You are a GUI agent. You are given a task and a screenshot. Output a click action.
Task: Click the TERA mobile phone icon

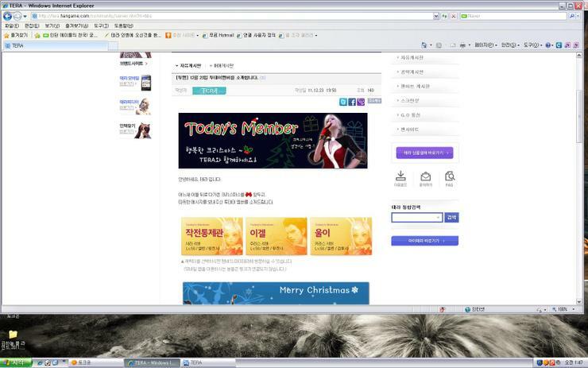[x=145, y=81]
